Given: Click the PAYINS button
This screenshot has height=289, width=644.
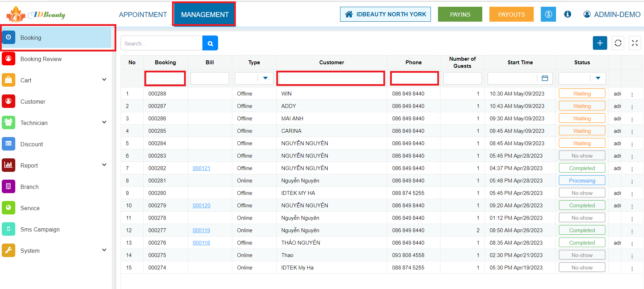Looking at the screenshot, I should (x=460, y=14).
